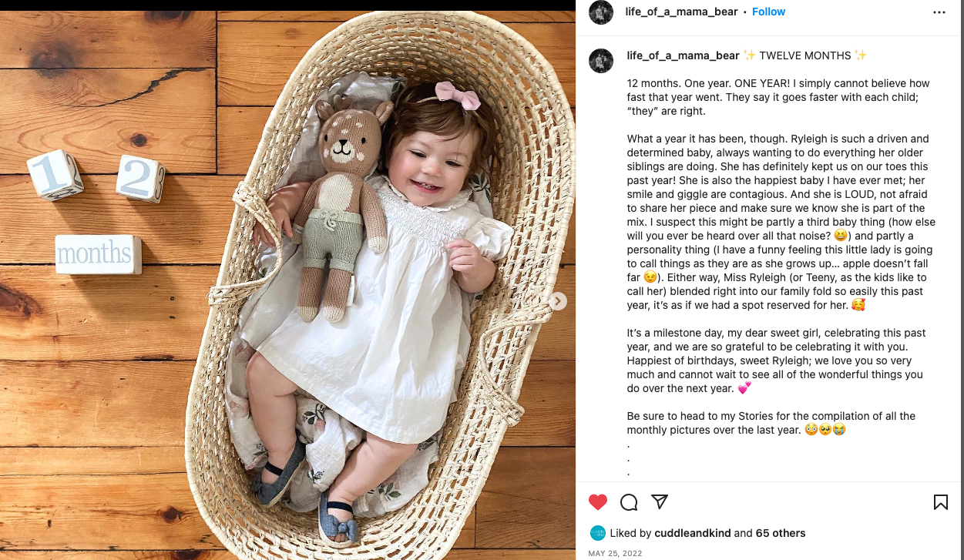964x560 pixels.
Task: Open header profile picture of life_of_a_mama_bear
Action: pos(601,12)
